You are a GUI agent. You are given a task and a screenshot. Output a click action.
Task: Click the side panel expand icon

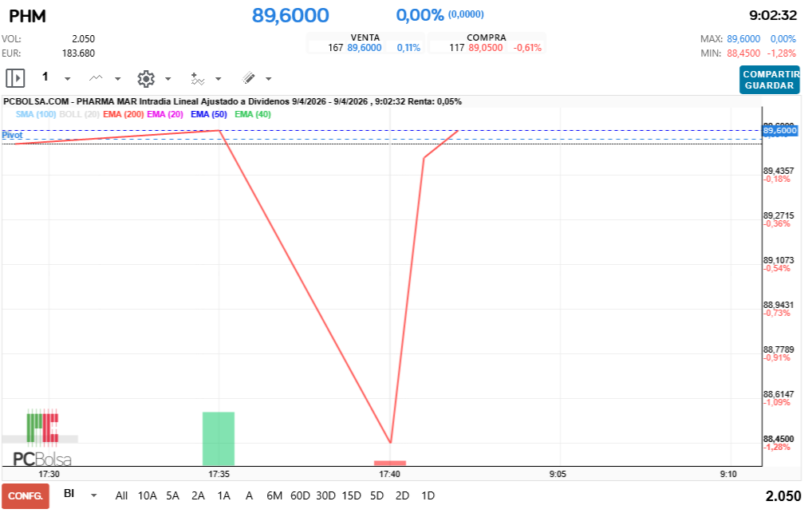tap(15, 78)
